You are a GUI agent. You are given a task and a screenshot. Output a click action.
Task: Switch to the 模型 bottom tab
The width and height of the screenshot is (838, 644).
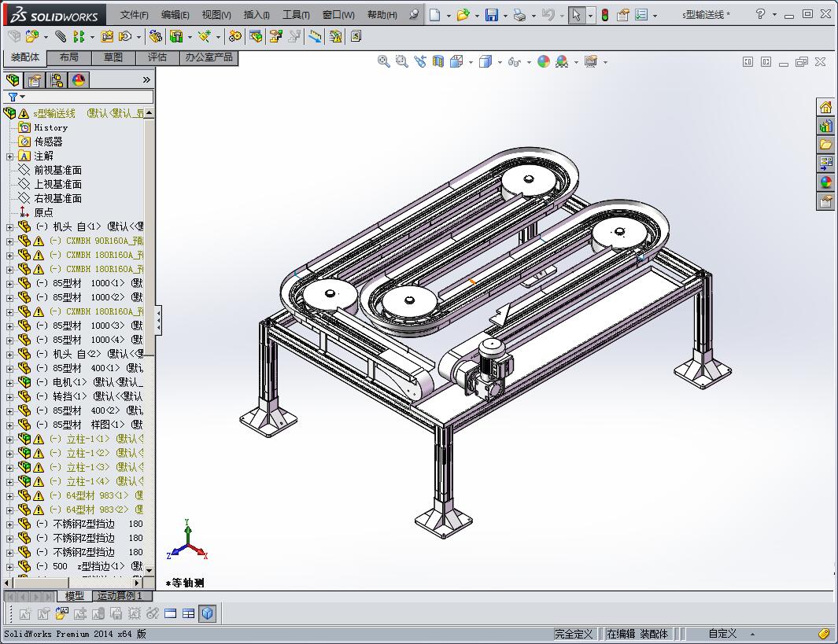click(75, 596)
